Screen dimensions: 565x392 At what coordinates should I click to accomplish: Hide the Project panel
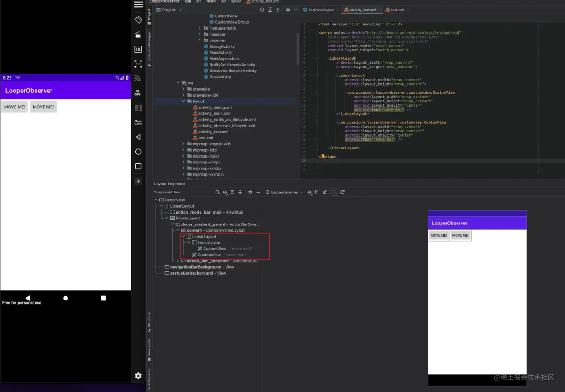296,10
